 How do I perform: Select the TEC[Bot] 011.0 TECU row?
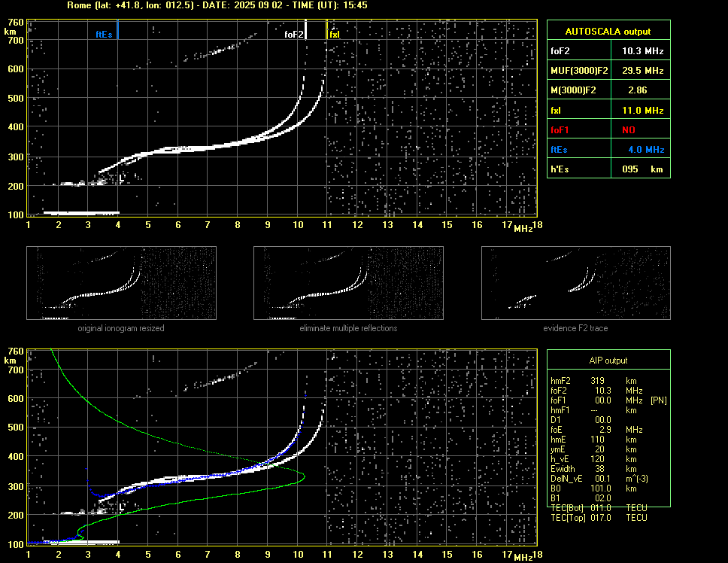[x=599, y=508]
